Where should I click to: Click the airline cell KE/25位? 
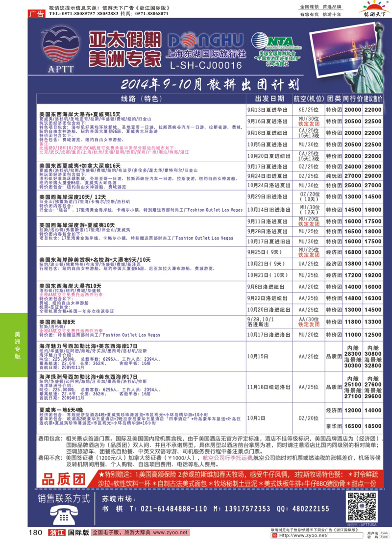click(x=308, y=110)
